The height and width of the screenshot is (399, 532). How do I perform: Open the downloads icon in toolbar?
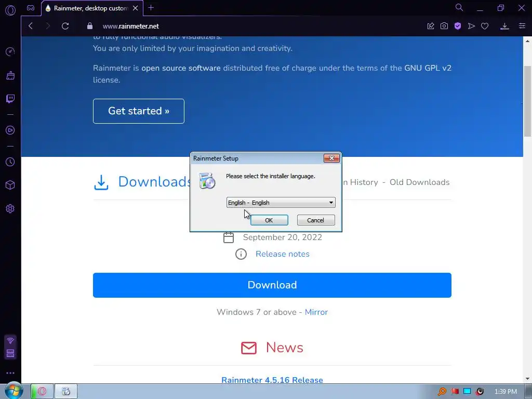504,26
